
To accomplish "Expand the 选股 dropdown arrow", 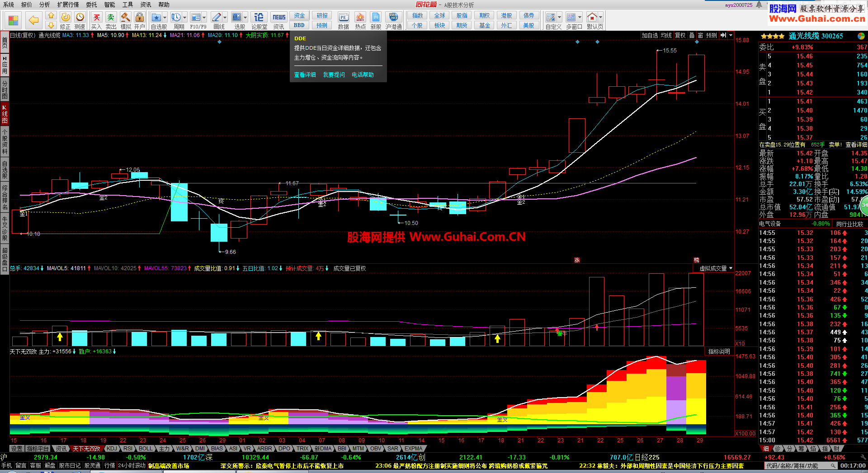I will coord(245,18).
